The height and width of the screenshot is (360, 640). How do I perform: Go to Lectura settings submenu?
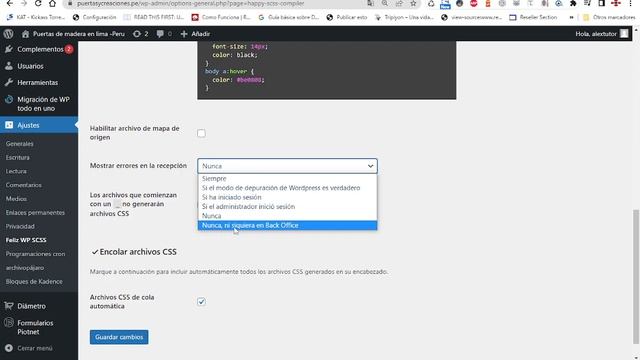coord(16,171)
